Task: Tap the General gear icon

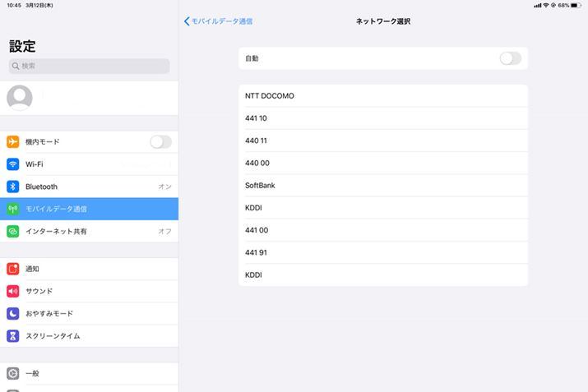Action: pyautogui.click(x=13, y=373)
